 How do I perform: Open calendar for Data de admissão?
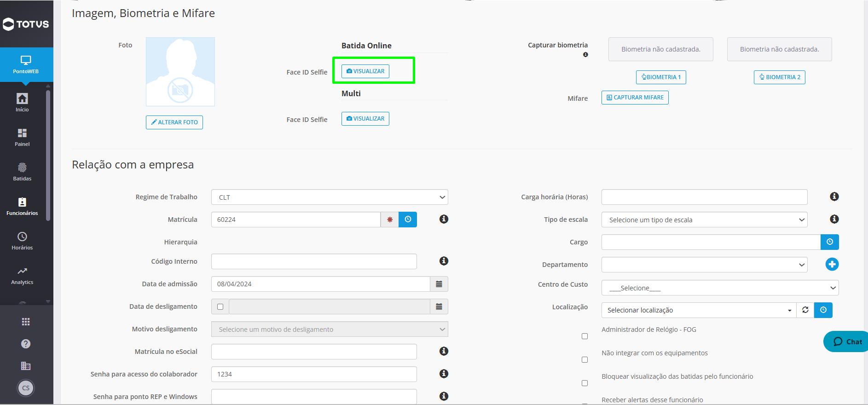point(439,284)
